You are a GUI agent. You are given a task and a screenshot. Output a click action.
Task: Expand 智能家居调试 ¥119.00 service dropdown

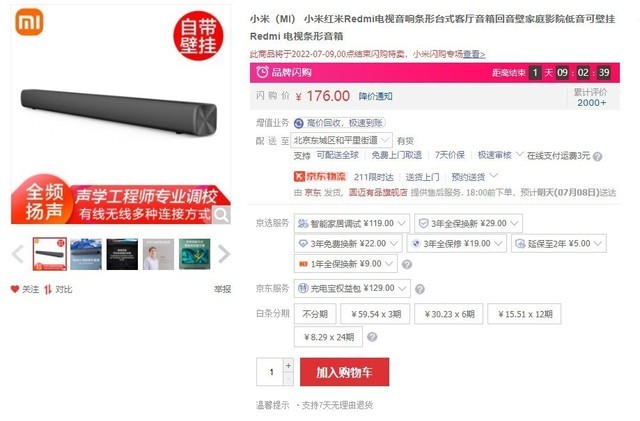pos(352,223)
